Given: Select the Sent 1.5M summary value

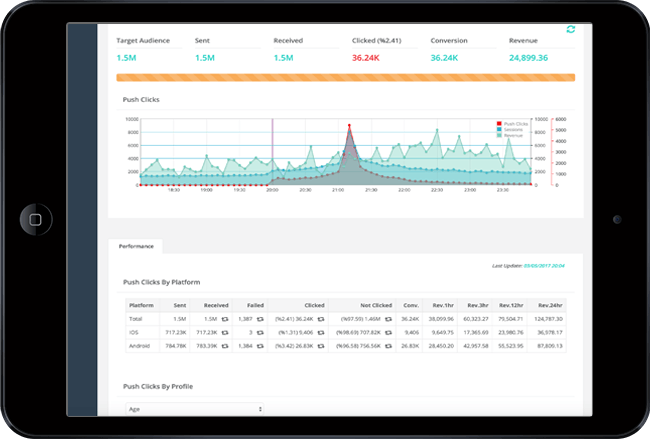Looking at the screenshot, I should pos(205,58).
